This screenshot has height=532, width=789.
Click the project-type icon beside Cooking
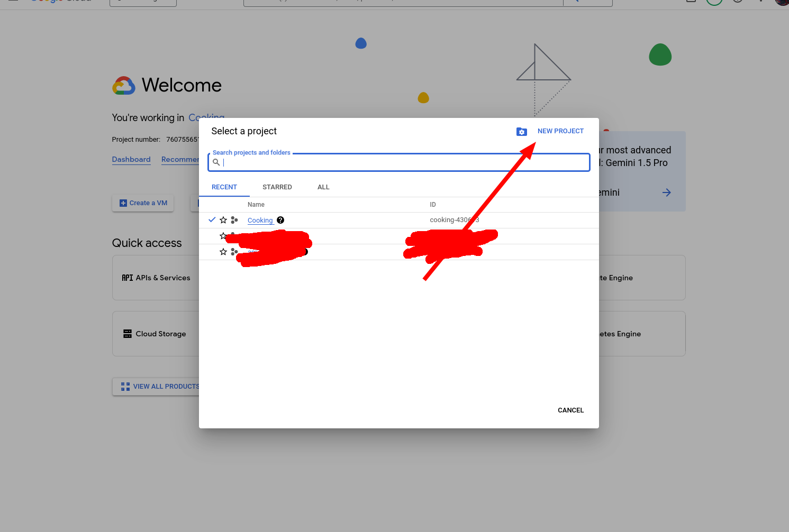pos(234,220)
